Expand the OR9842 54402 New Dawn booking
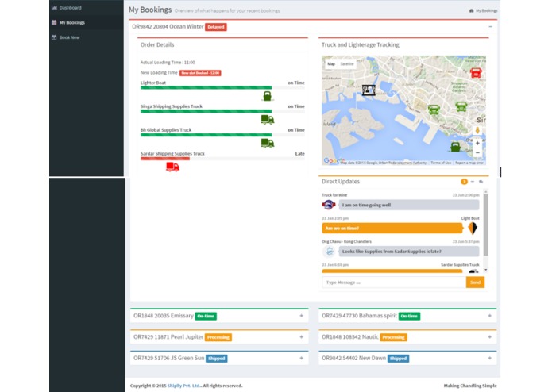Screen dimensions: 552x392 click(490, 358)
